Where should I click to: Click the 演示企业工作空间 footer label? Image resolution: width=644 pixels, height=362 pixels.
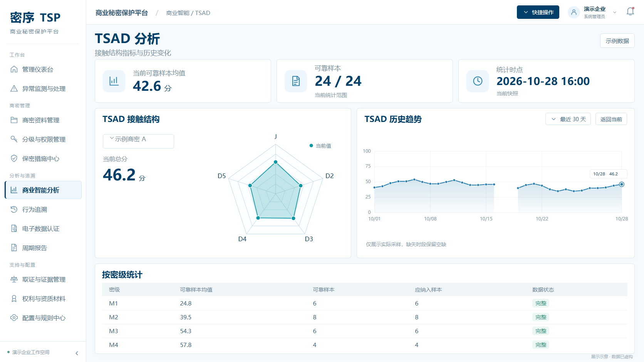[31, 352]
